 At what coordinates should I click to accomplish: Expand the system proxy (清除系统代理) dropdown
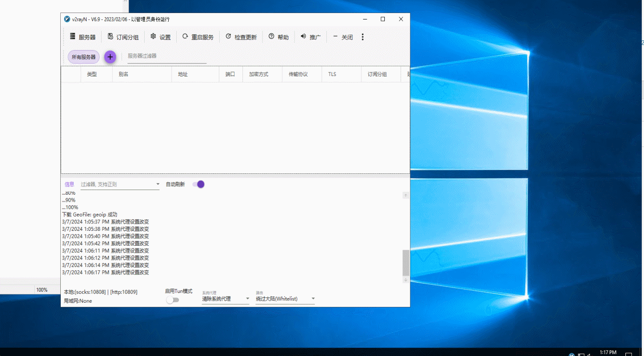coord(247,299)
